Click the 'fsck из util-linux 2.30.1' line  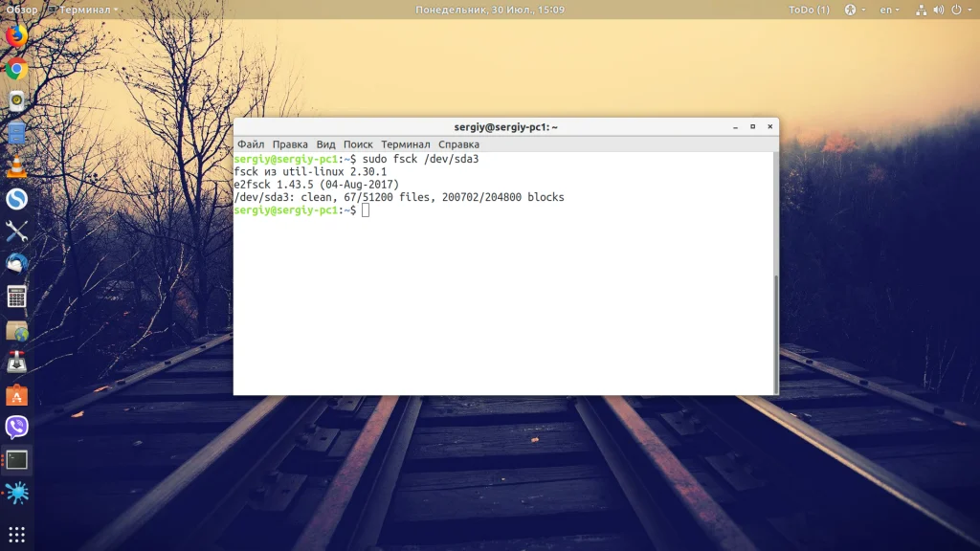click(x=310, y=172)
